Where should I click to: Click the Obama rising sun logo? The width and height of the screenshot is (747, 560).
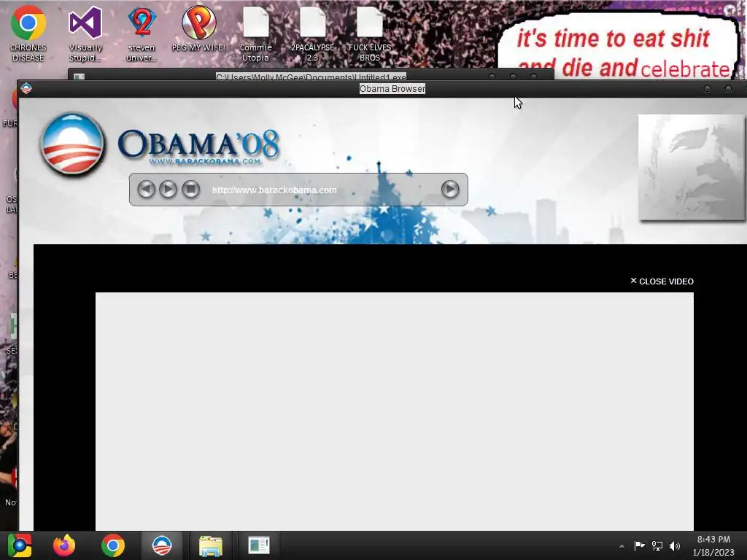click(x=72, y=144)
